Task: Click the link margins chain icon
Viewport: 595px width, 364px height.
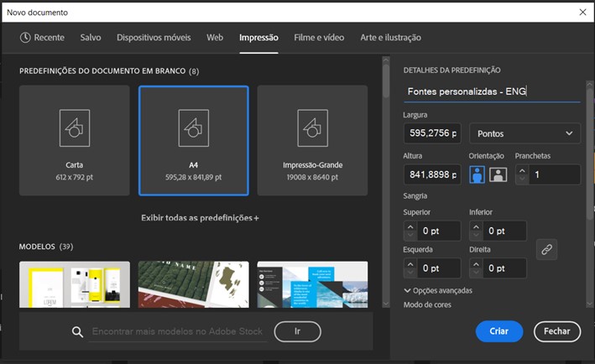Action: tap(546, 249)
